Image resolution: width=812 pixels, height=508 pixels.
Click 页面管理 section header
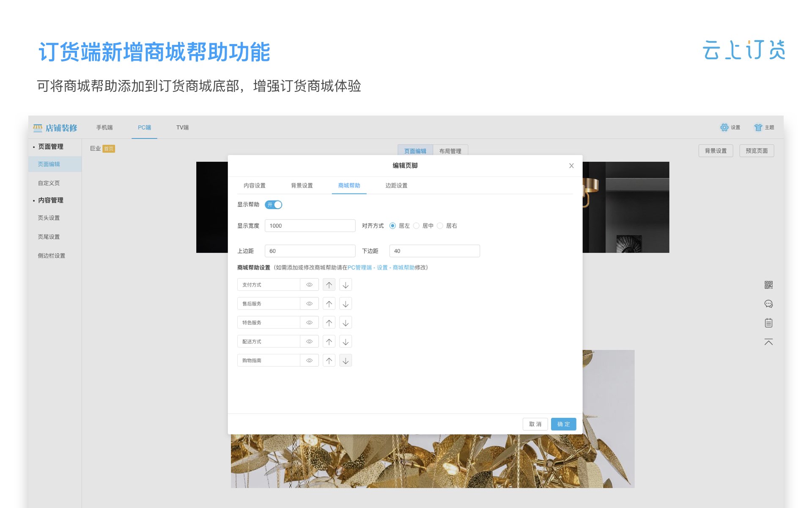51,146
